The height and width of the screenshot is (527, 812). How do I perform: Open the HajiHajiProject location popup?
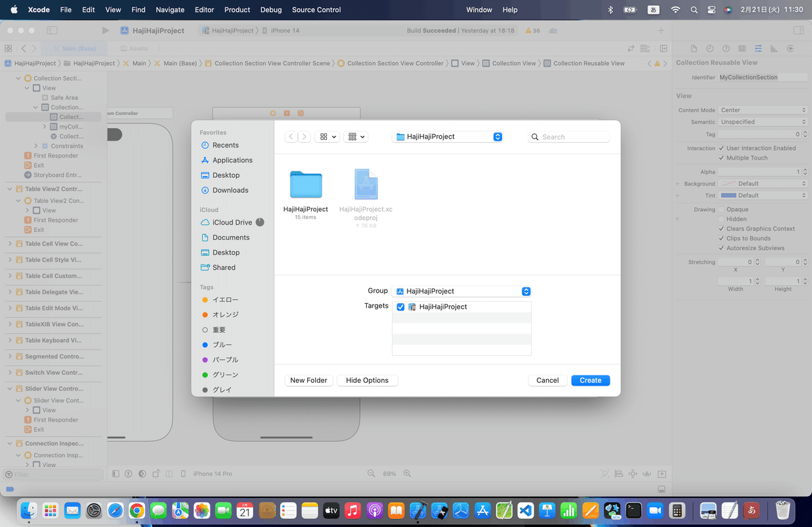coord(447,137)
